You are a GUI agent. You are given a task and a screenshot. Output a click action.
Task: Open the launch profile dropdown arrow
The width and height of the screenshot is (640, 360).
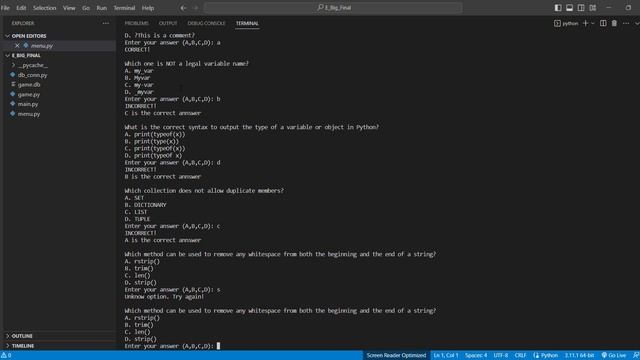tap(593, 23)
